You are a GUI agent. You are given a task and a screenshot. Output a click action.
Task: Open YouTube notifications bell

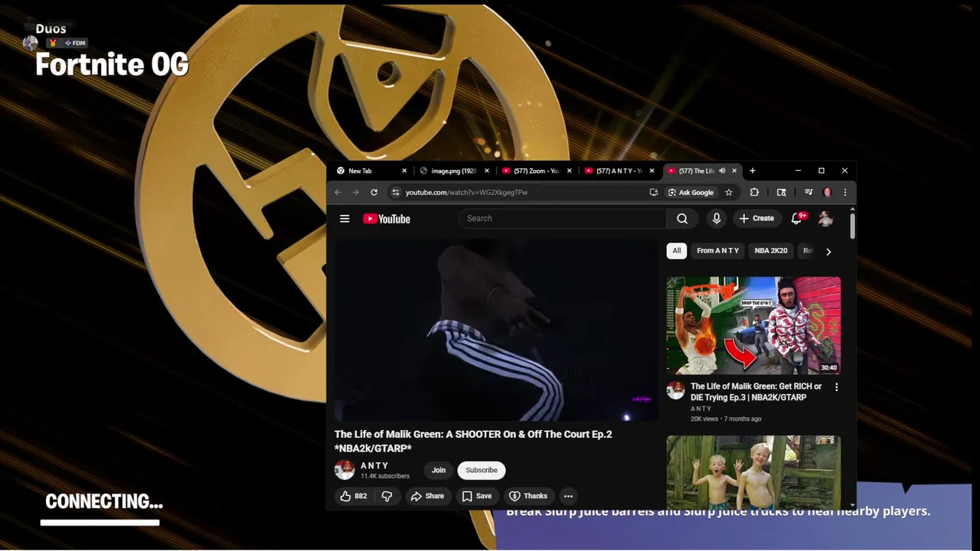(x=796, y=219)
